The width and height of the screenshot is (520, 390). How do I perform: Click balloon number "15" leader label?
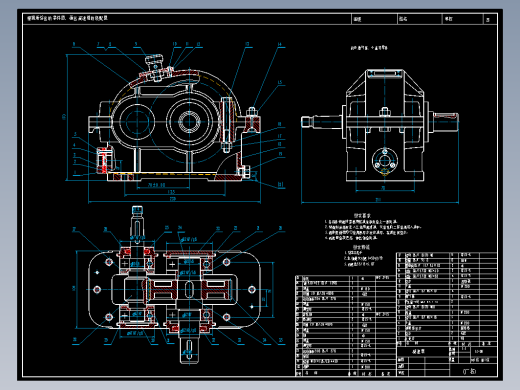click(x=279, y=82)
